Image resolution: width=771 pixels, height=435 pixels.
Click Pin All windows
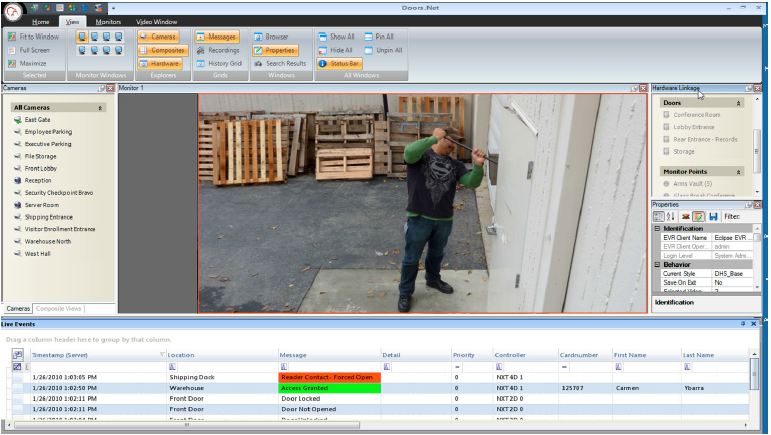click(379, 36)
